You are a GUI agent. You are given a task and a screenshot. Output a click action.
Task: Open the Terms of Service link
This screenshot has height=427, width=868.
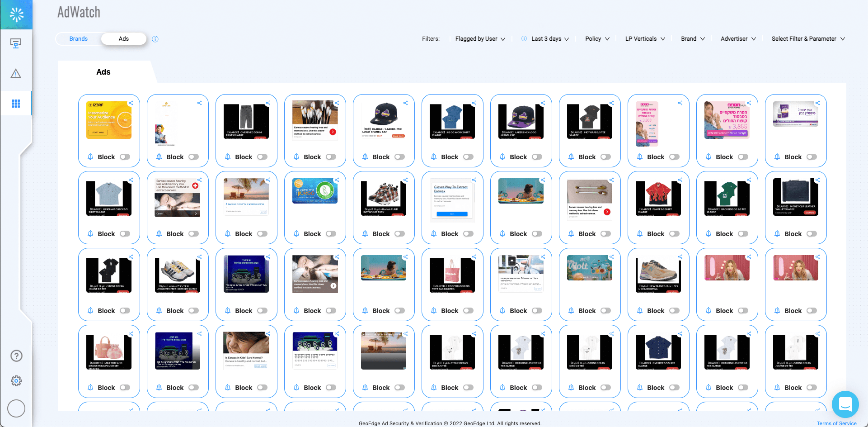tap(836, 423)
